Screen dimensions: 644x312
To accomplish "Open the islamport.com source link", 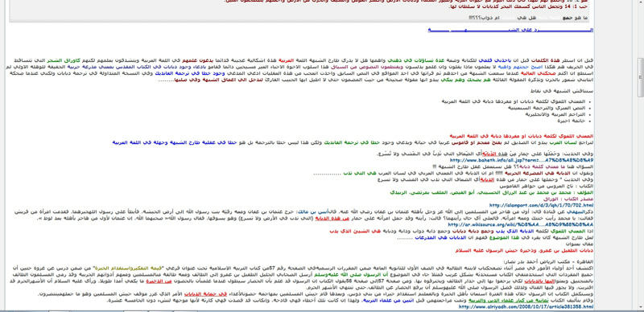I will coord(541,205).
